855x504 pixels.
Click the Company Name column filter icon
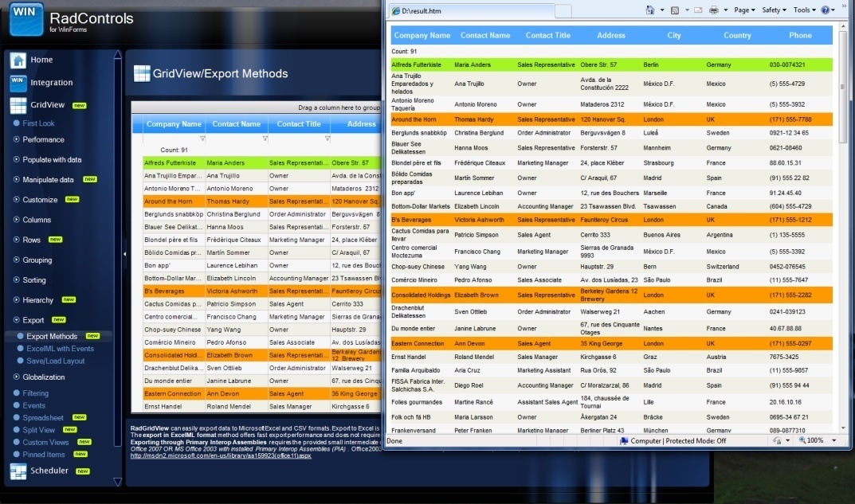202,139
